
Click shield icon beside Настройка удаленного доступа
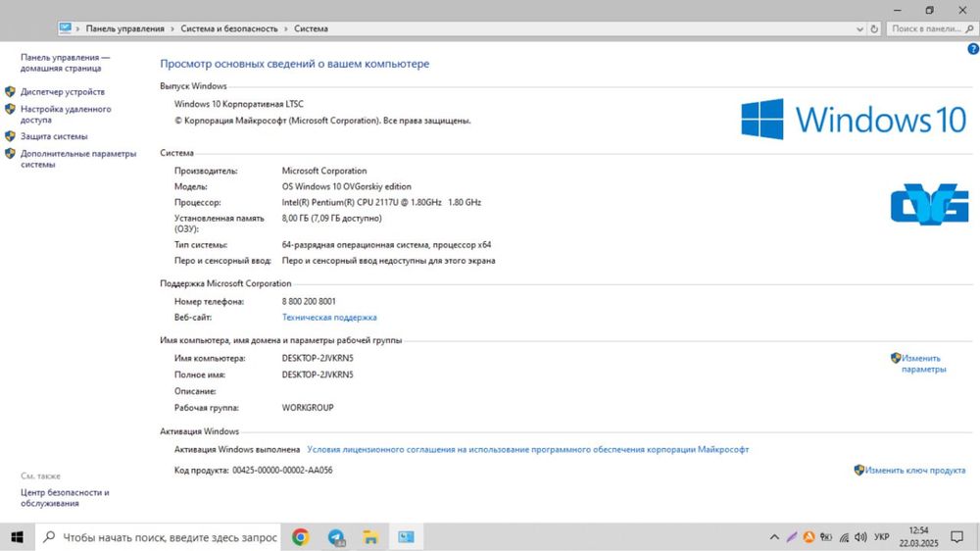10,110
